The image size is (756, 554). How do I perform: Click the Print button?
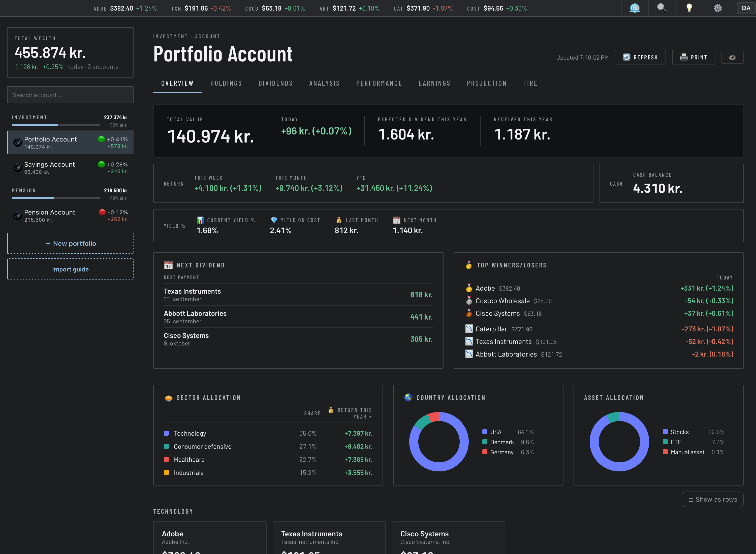point(693,57)
